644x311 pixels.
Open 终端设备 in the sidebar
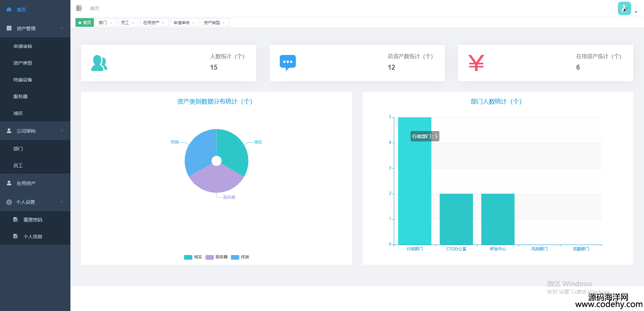[23, 80]
